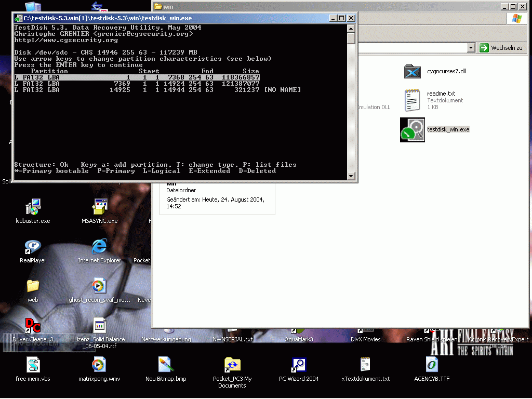Launch kidbuster.exe from the desktop
Screen dimensions: 532x399
[x=33, y=207]
